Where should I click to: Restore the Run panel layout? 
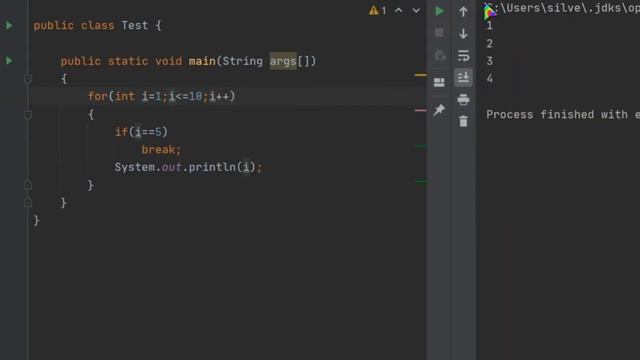[x=439, y=82]
